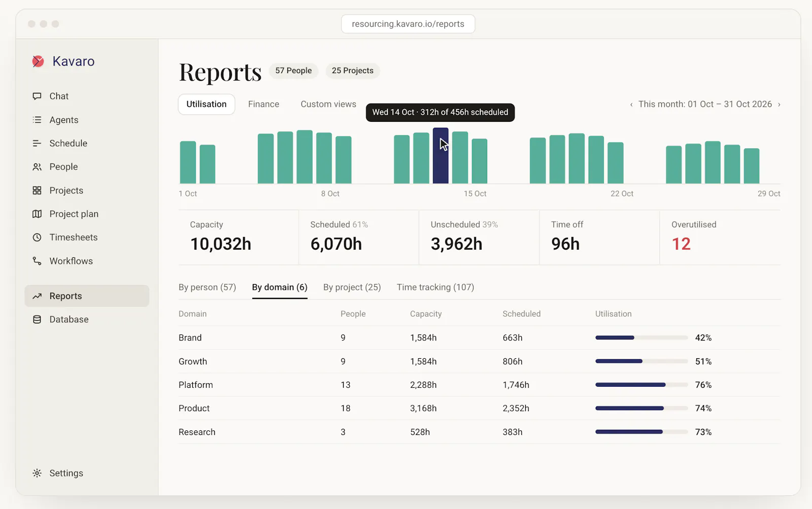This screenshot has height=509, width=812.
Task: Open the This month date range picker
Action: click(705, 104)
